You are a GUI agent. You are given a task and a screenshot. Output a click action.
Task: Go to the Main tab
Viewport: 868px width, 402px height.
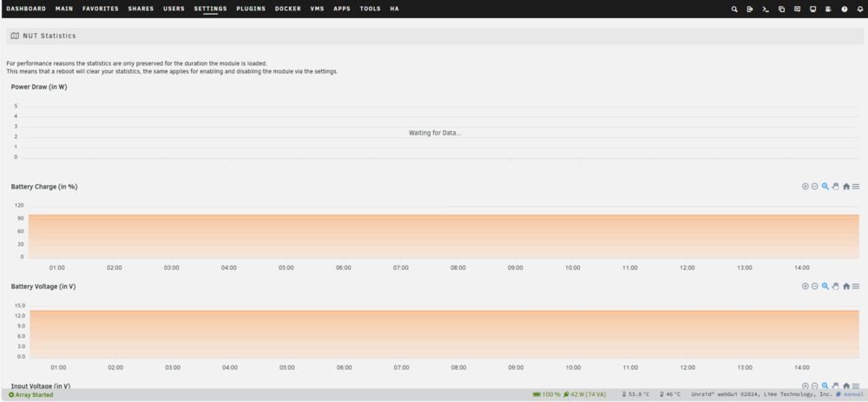(64, 9)
